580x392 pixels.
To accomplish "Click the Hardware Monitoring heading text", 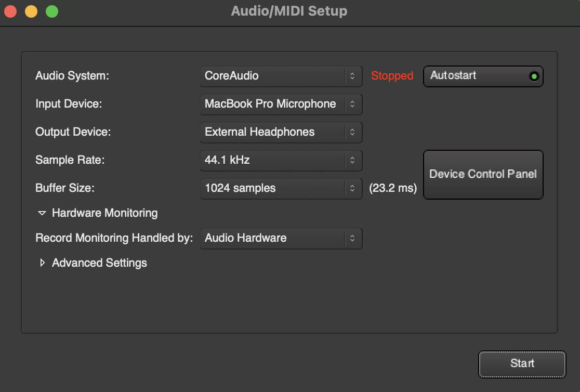I will tap(104, 213).
